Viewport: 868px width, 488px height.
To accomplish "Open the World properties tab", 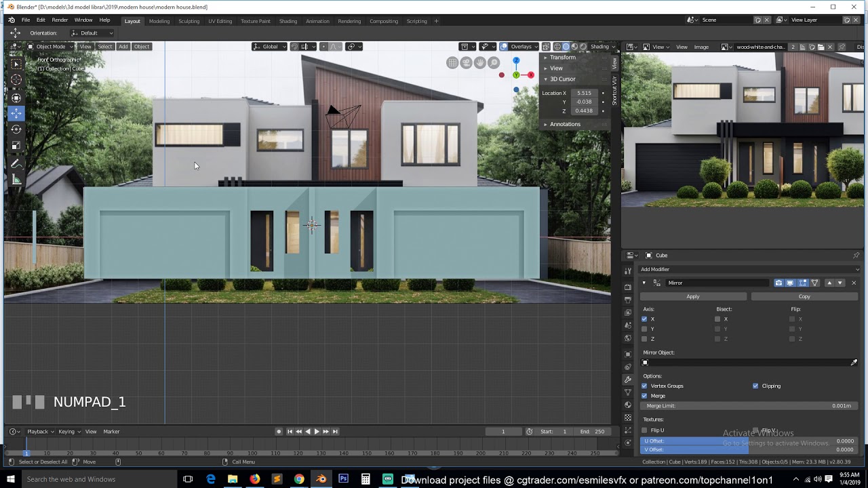I will pyautogui.click(x=628, y=338).
